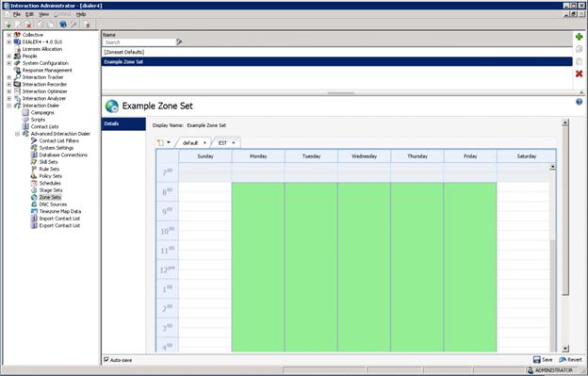Expand the People tree node

(9, 57)
